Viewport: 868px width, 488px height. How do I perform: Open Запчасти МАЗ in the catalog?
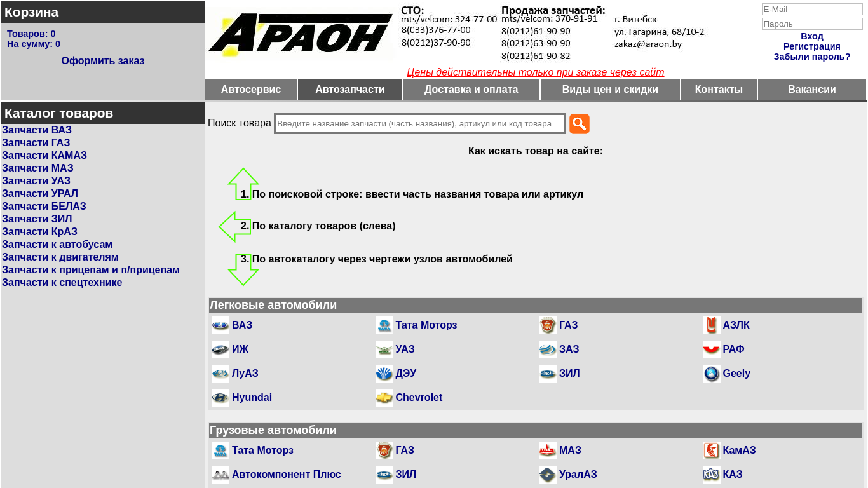coord(37,168)
